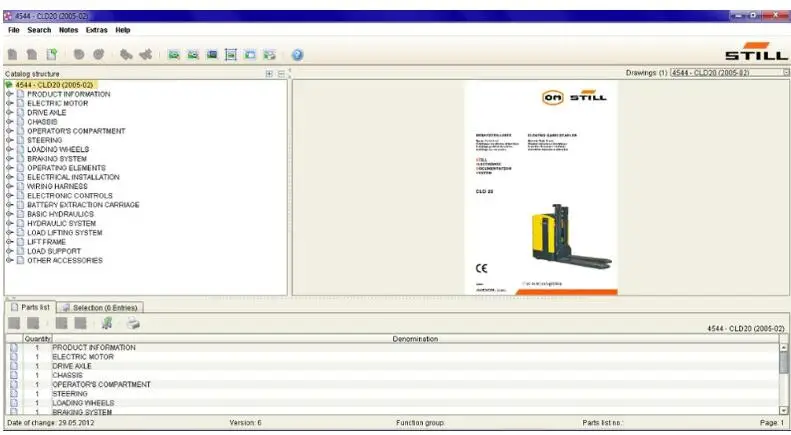This screenshot has width=791, height=435.
Task: Click the page icon next to ELECTRIC MOTOR in tree
Action: click(20, 103)
